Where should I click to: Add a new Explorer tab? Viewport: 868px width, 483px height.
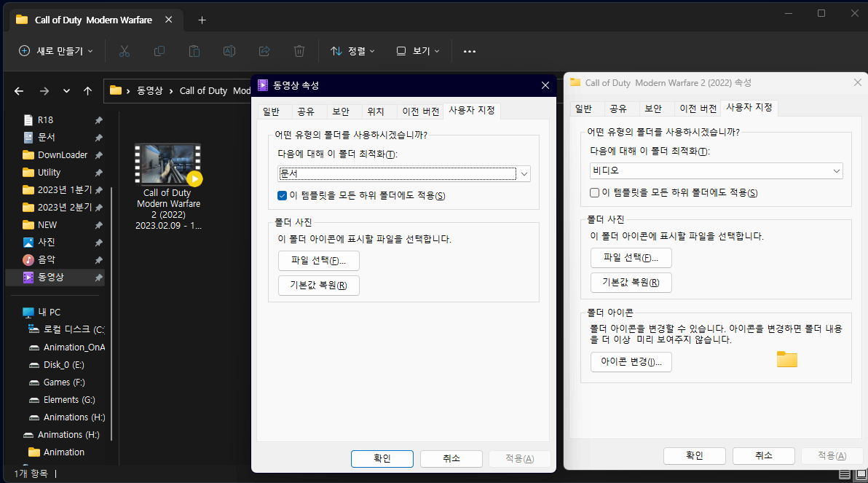coord(202,20)
